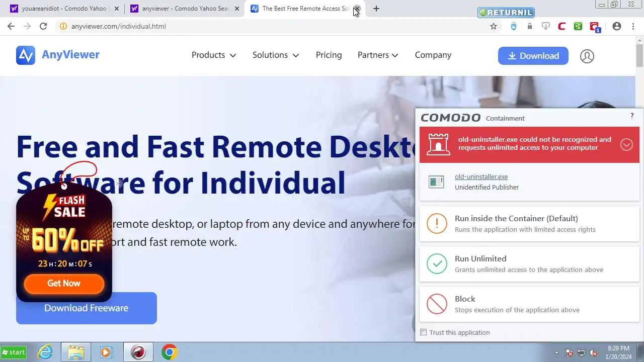Viewport: 644px width, 362px height.
Task: Open the Chrome three-dot menu
Action: coord(633,26)
